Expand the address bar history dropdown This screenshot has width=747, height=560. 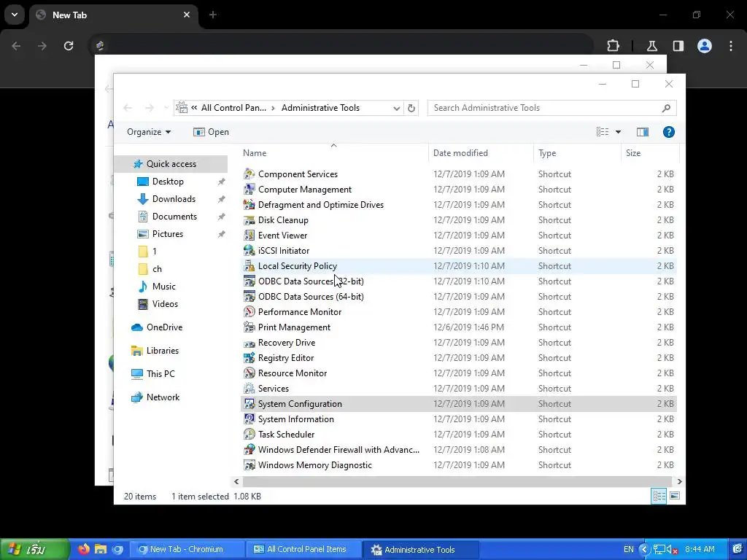click(396, 108)
